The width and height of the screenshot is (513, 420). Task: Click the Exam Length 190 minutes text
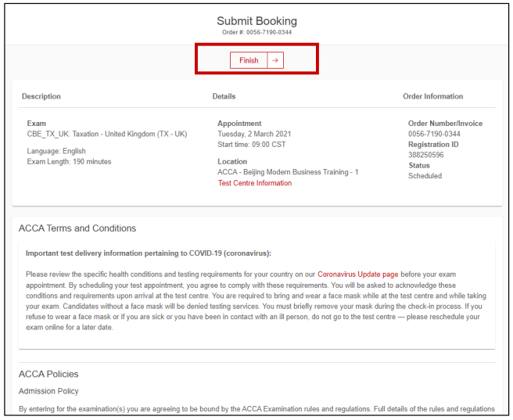(69, 162)
